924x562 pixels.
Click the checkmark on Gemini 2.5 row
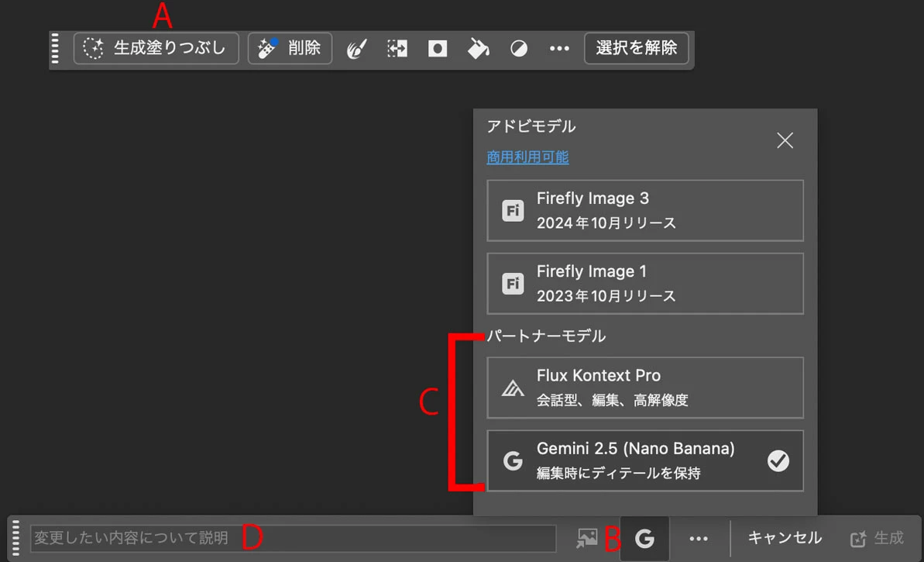pos(778,460)
